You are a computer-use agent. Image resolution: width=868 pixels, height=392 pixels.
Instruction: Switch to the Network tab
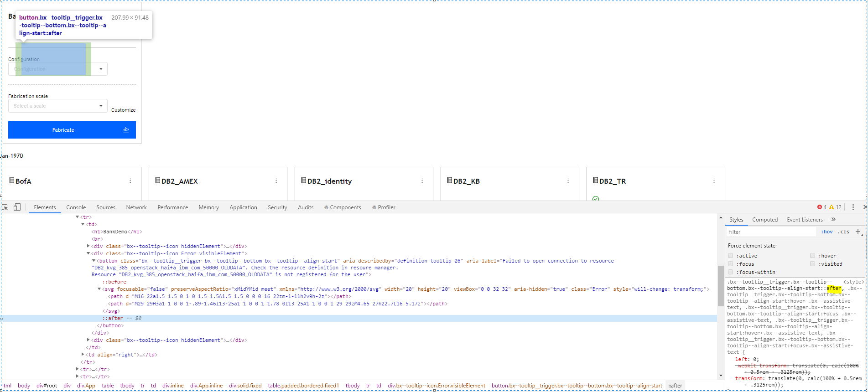(x=136, y=207)
